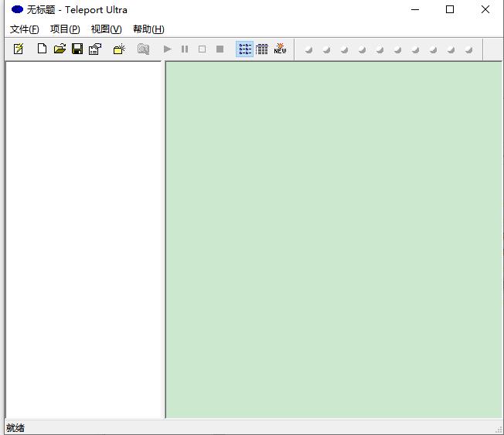504x435 pixels.
Task: Open the 项目(P) menu
Action: pyautogui.click(x=65, y=29)
